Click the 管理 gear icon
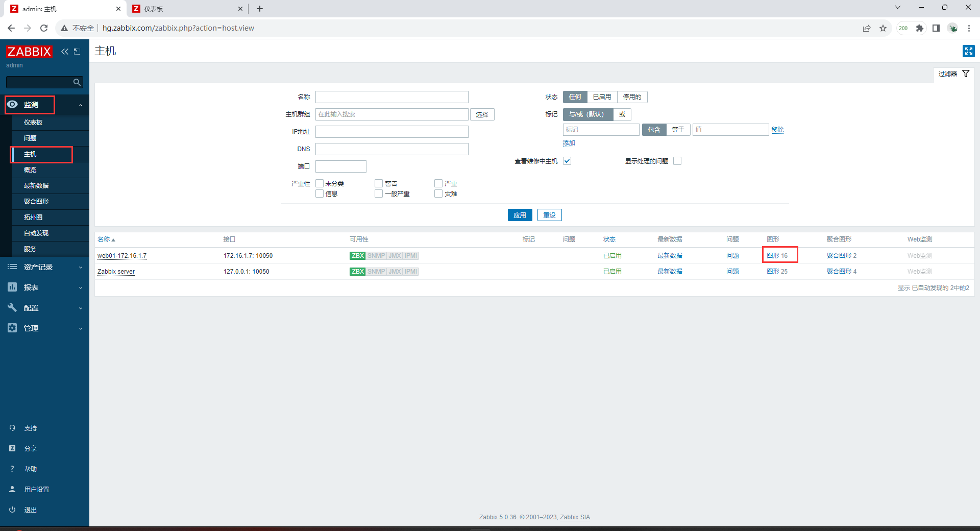 (x=12, y=328)
